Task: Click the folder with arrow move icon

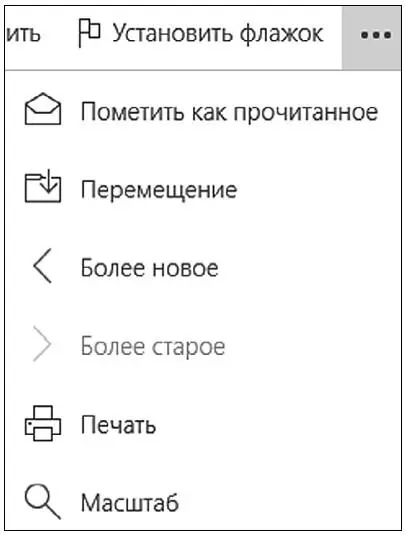Action: pos(43,186)
